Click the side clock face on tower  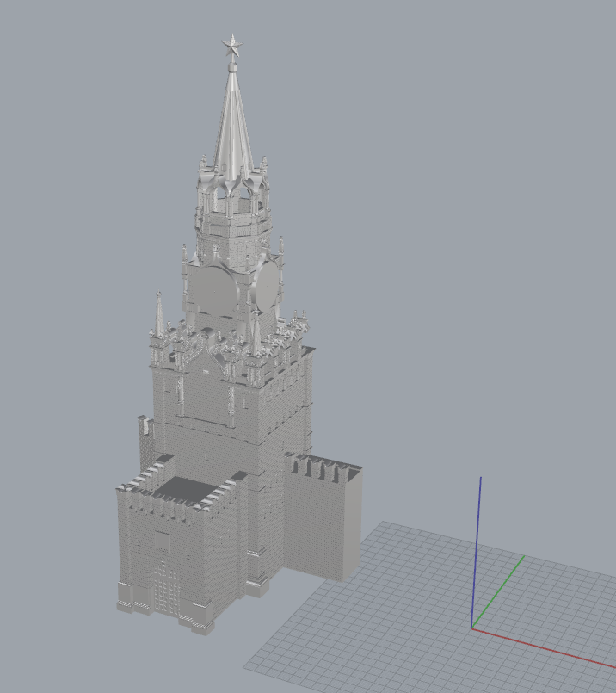[268, 286]
